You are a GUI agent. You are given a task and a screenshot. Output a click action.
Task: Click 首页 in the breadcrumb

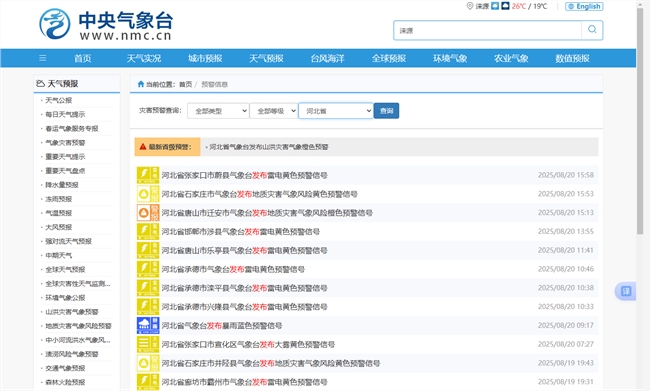coord(186,84)
